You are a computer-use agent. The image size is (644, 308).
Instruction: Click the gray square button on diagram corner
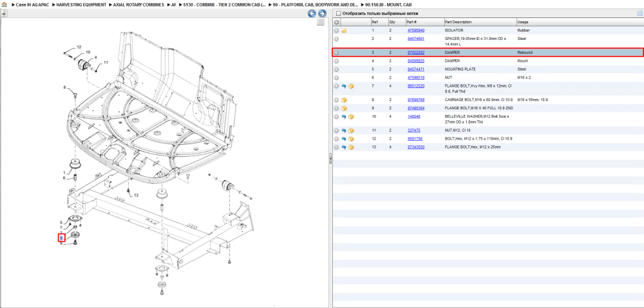321,23
